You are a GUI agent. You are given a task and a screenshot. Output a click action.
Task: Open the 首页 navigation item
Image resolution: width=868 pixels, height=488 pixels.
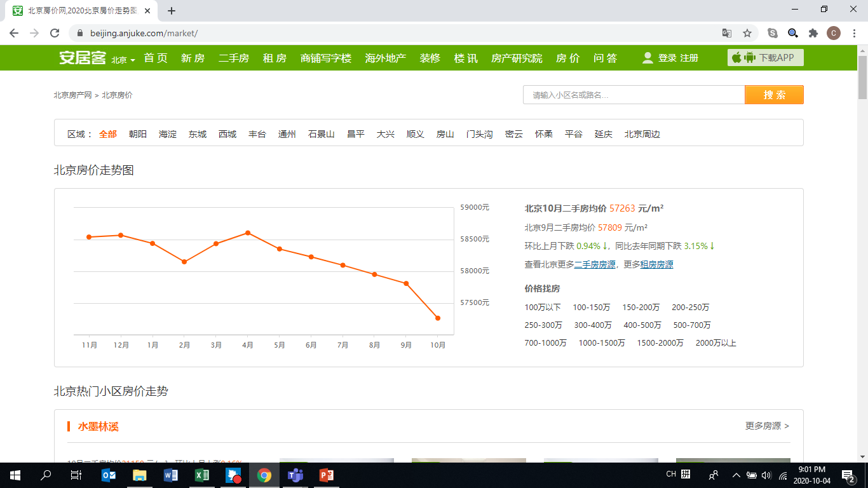156,58
